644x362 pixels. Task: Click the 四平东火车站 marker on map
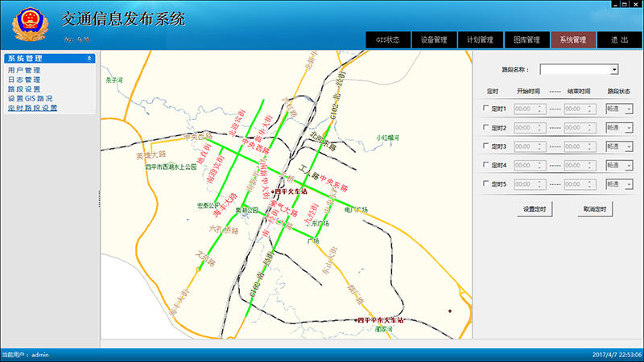coord(358,319)
